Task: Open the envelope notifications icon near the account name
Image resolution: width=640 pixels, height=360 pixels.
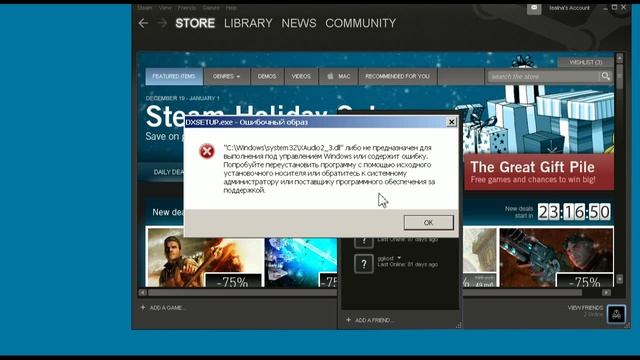Action: (534, 8)
